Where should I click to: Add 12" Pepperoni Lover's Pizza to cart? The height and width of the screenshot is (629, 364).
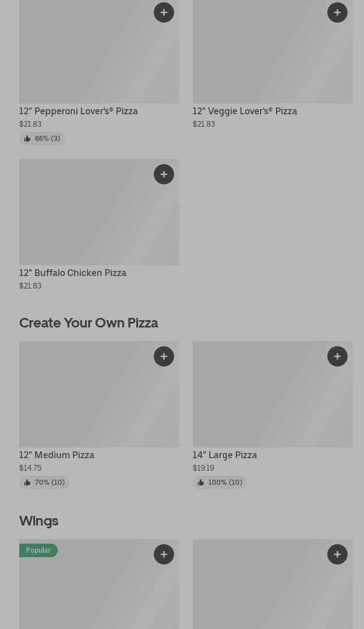pyautogui.click(x=164, y=12)
